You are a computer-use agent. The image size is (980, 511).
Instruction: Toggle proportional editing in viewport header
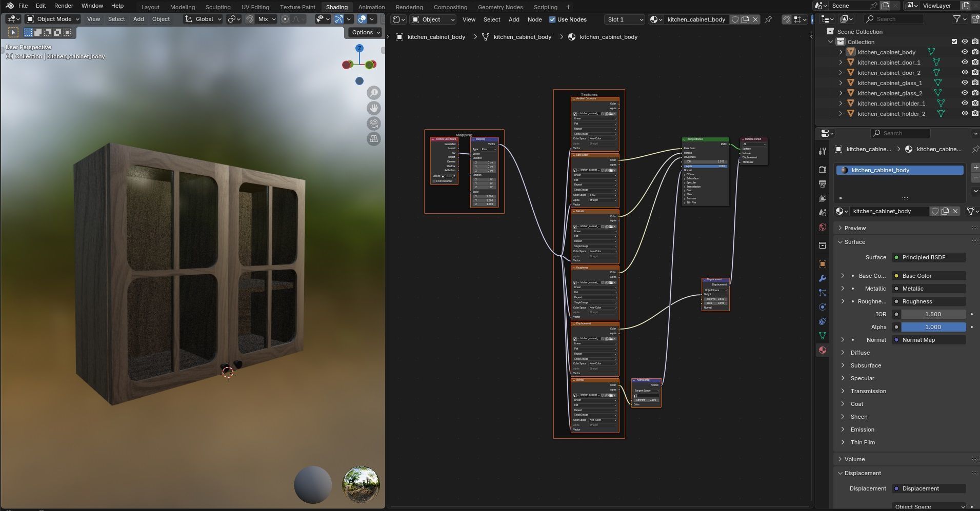286,19
